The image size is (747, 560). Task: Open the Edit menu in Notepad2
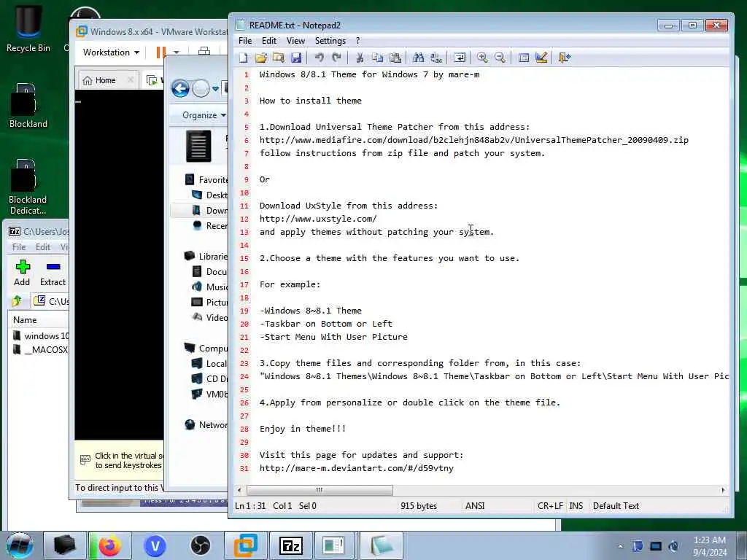point(268,41)
